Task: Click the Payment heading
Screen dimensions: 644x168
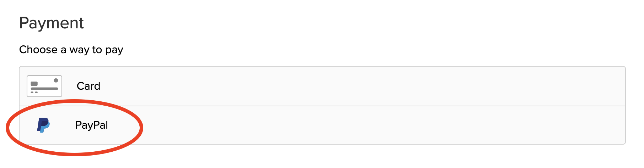Action: pos(52,23)
